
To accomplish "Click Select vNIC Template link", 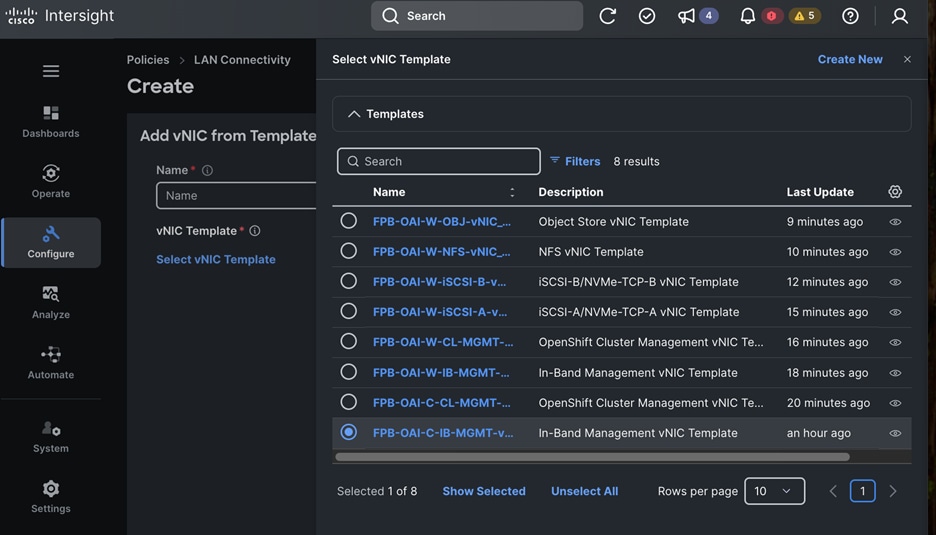I will (216, 259).
